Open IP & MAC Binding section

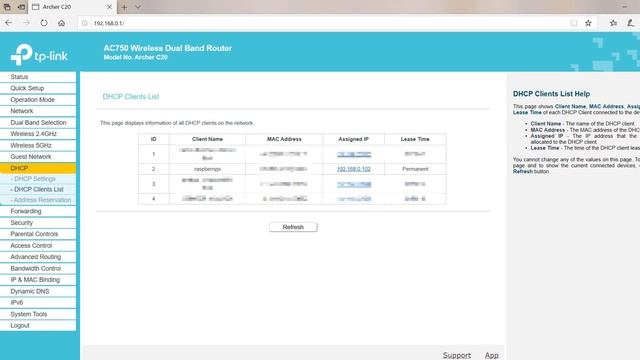coord(38,280)
